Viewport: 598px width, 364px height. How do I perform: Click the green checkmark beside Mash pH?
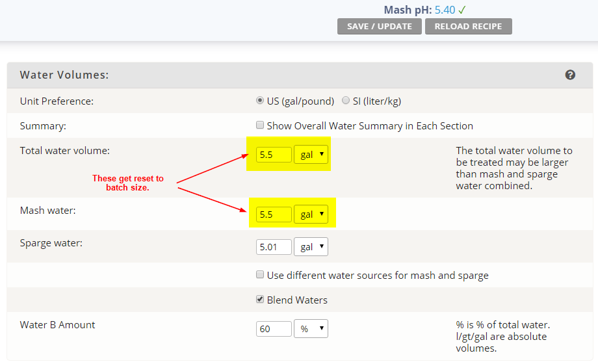[x=462, y=10]
